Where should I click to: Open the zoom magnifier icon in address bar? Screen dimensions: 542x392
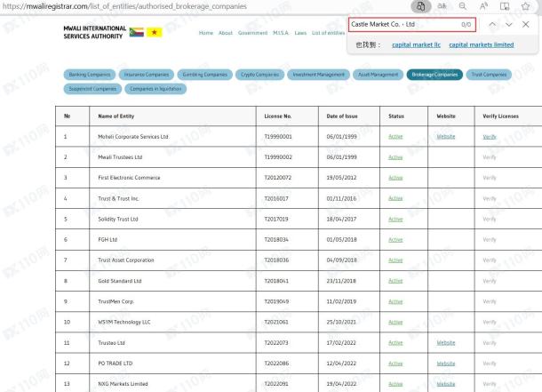pyautogui.click(x=463, y=6)
